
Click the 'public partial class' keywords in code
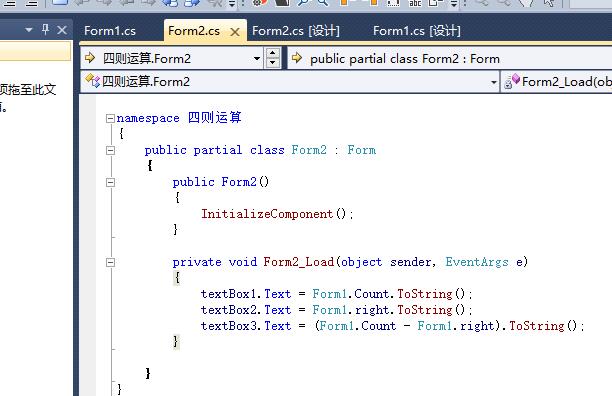click(215, 150)
